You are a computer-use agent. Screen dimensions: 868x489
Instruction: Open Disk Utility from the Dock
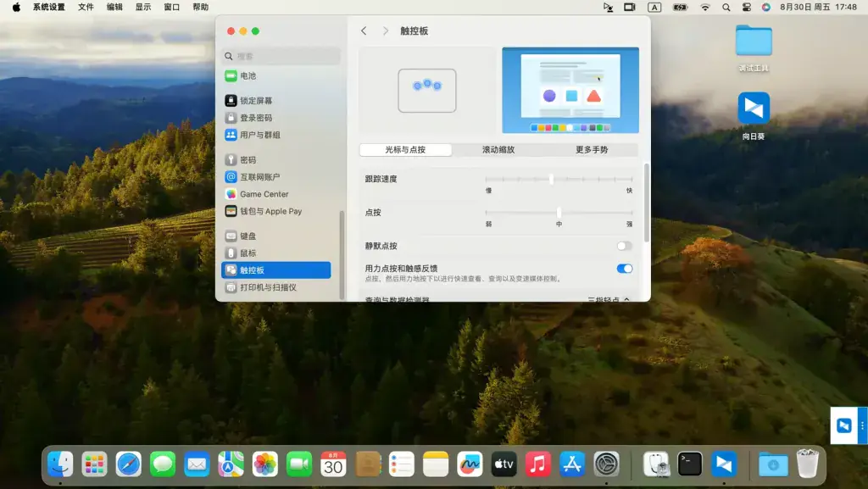click(657, 464)
